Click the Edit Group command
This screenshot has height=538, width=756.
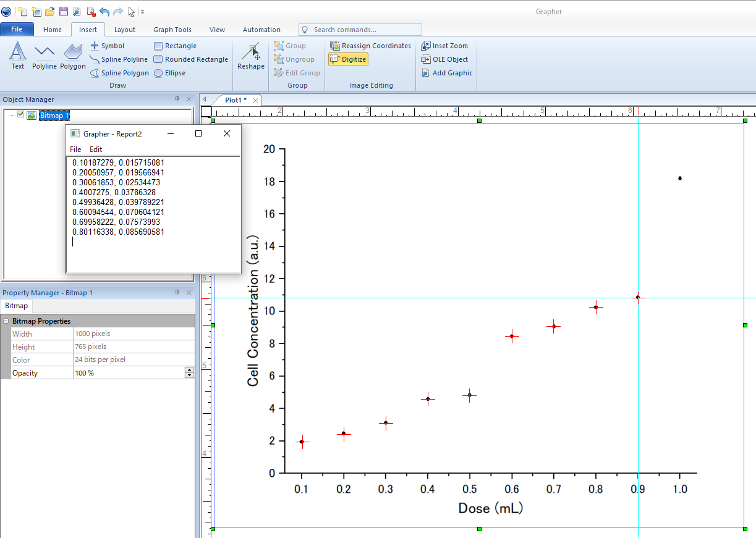(297, 73)
